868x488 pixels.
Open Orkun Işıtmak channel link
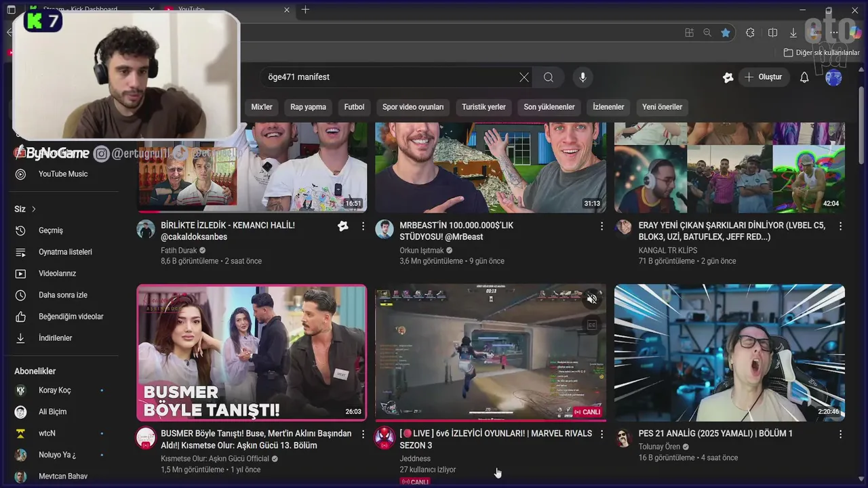tap(422, 250)
